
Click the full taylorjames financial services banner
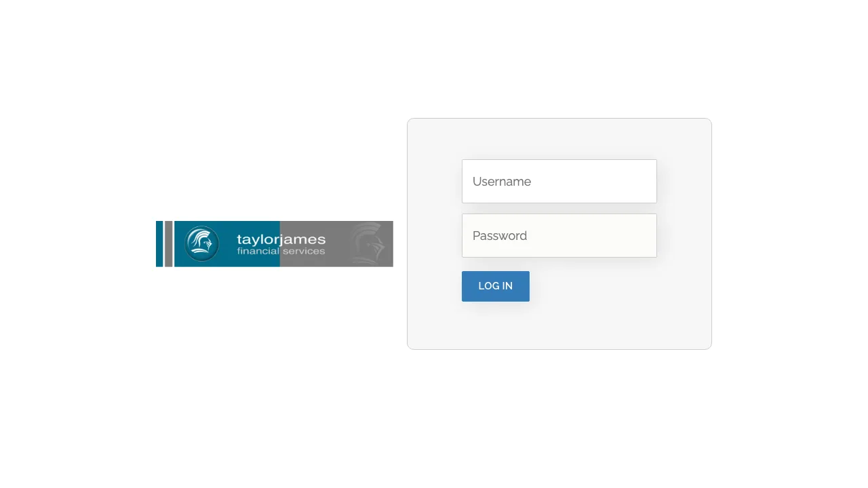274,243
